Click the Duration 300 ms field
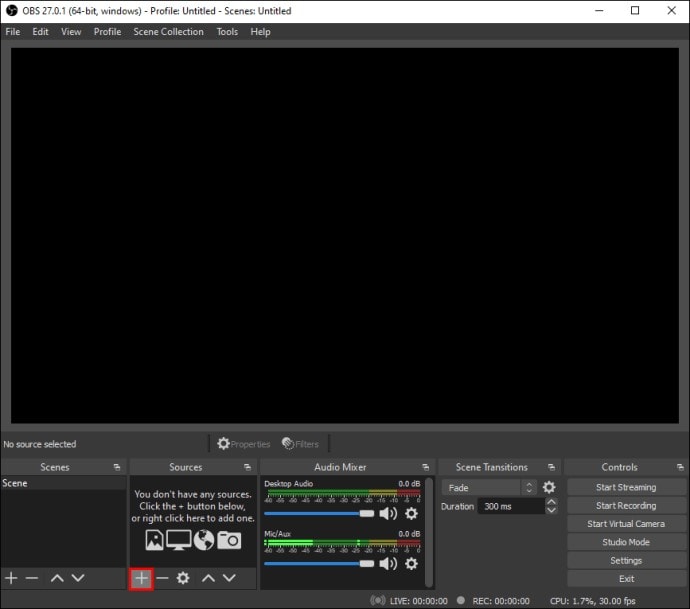The height and width of the screenshot is (609, 690). point(511,506)
